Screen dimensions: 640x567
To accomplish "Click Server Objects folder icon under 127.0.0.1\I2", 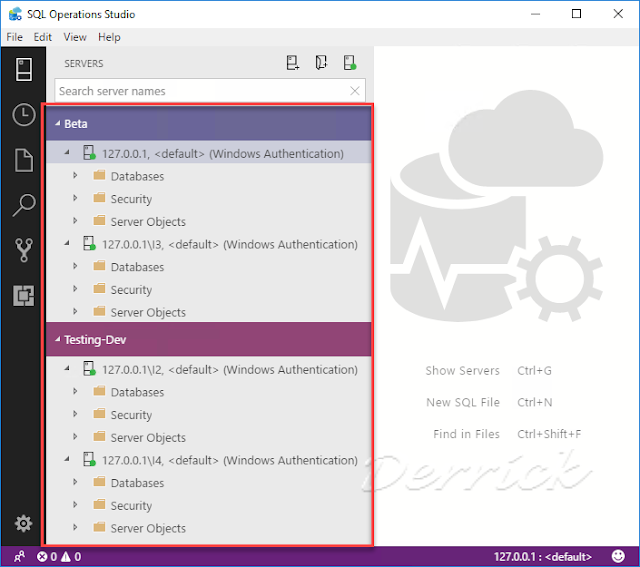I will click(x=99, y=437).
